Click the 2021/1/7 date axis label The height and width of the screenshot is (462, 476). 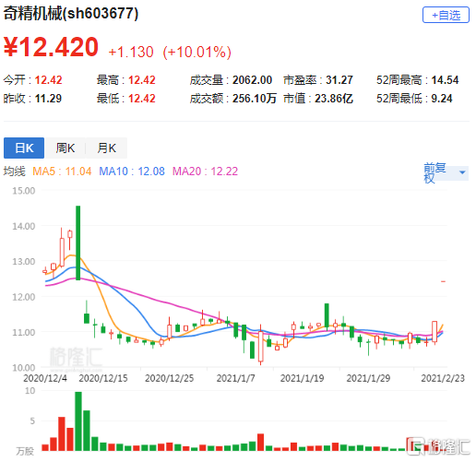point(236,378)
